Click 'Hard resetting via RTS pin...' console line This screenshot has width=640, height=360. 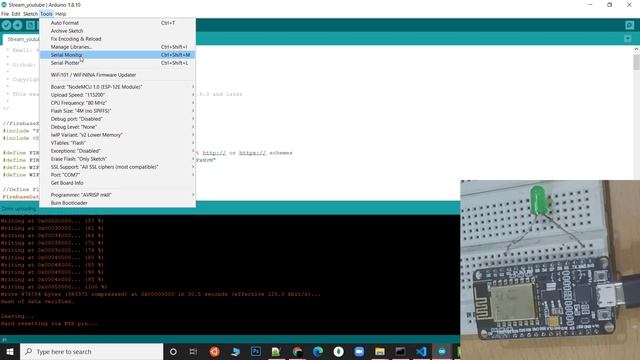click(49, 324)
